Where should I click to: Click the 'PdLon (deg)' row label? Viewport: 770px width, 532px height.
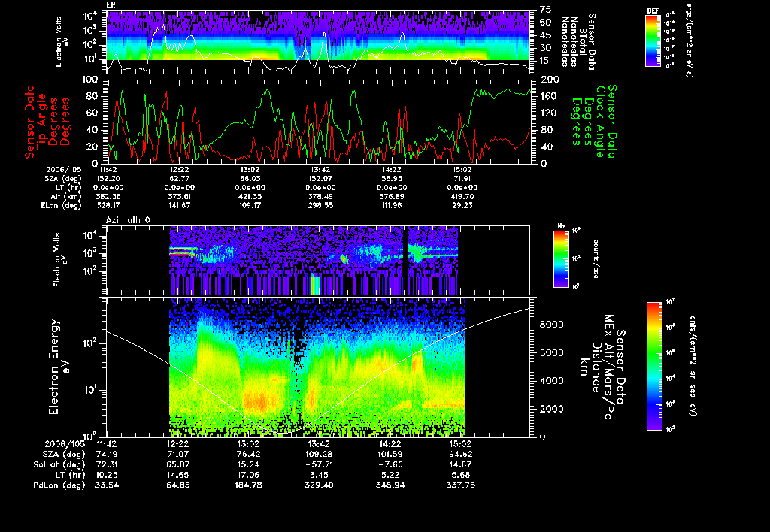(59, 485)
